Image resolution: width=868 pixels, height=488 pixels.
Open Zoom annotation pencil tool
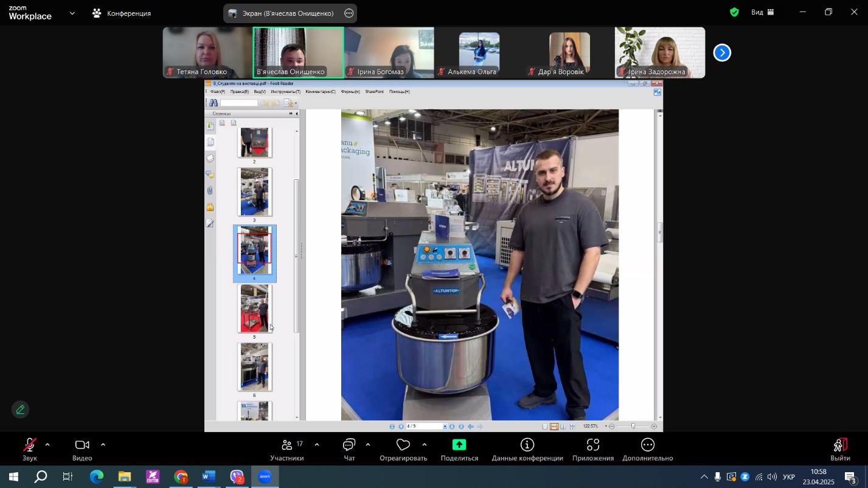[x=20, y=410]
